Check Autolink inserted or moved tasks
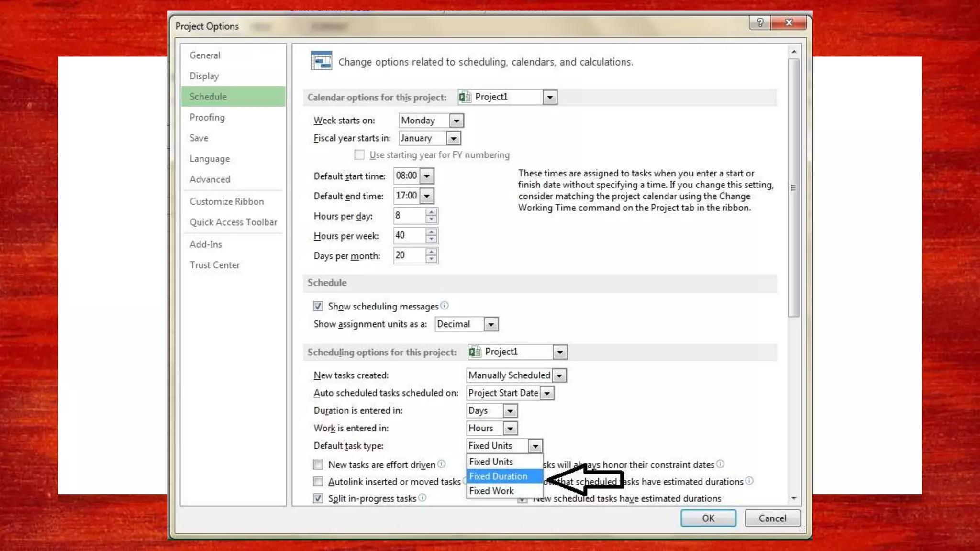 pyautogui.click(x=318, y=482)
